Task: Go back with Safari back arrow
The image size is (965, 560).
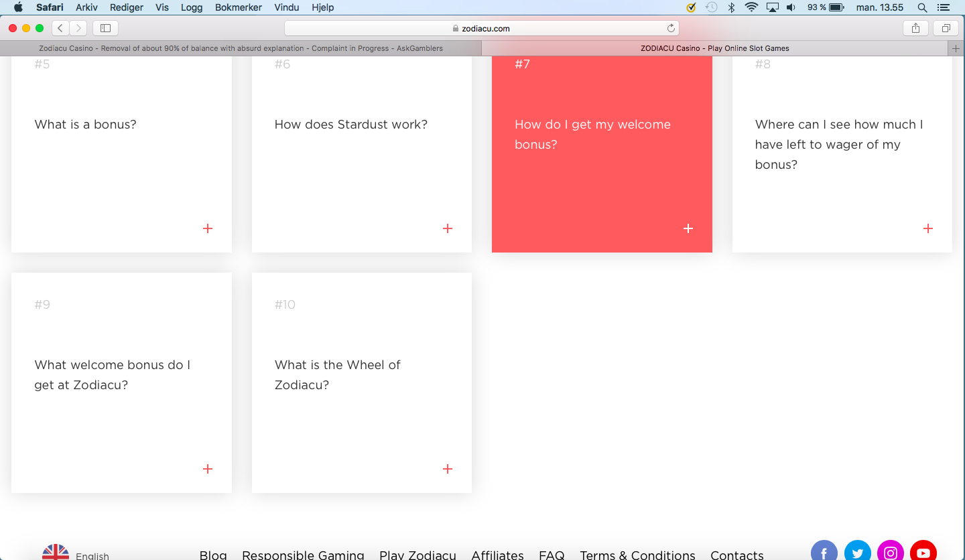Action: coord(60,28)
